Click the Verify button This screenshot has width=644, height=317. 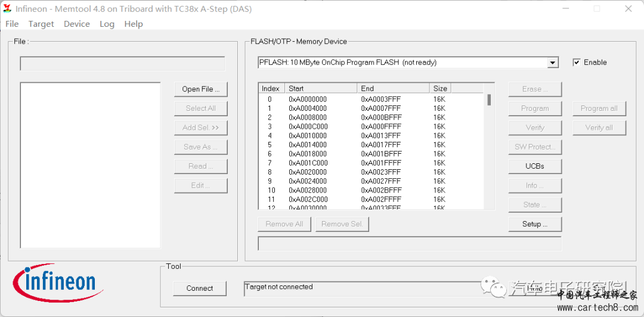tap(535, 128)
